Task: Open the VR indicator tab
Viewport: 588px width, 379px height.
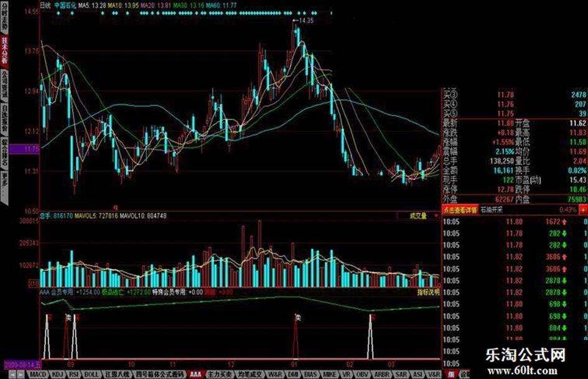Action: [x=346, y=375]
